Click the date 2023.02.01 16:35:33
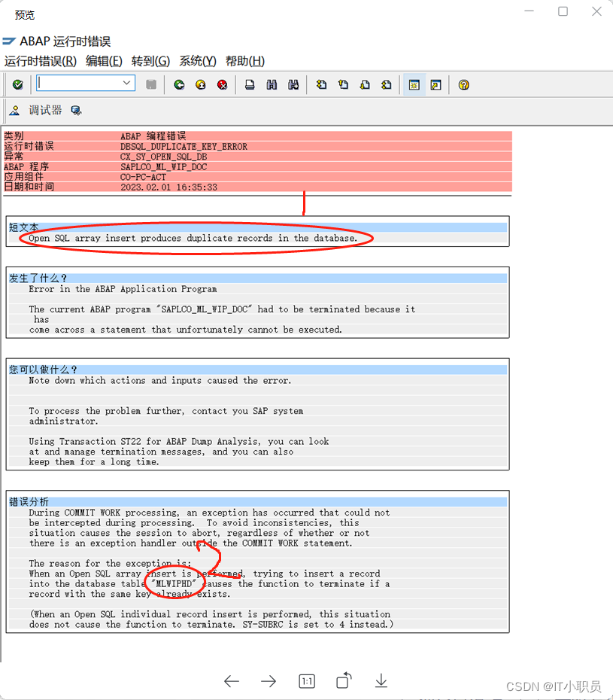Image resolution: width=613 pixels, height=700 pixels. pyautogui.click(x=169, y=187)
